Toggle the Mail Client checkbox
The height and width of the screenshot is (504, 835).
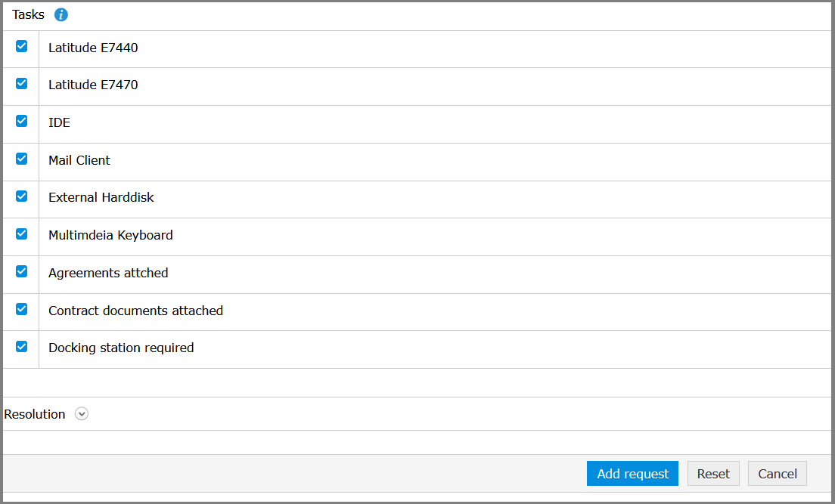pyautogui.click(x=21, y=159)
